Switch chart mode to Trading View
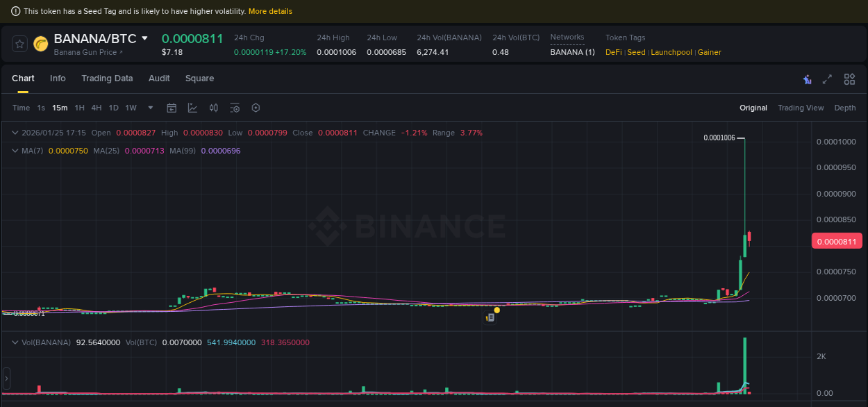Image resolution: width=868 pixels, height=407 pixels. (801, 108)
